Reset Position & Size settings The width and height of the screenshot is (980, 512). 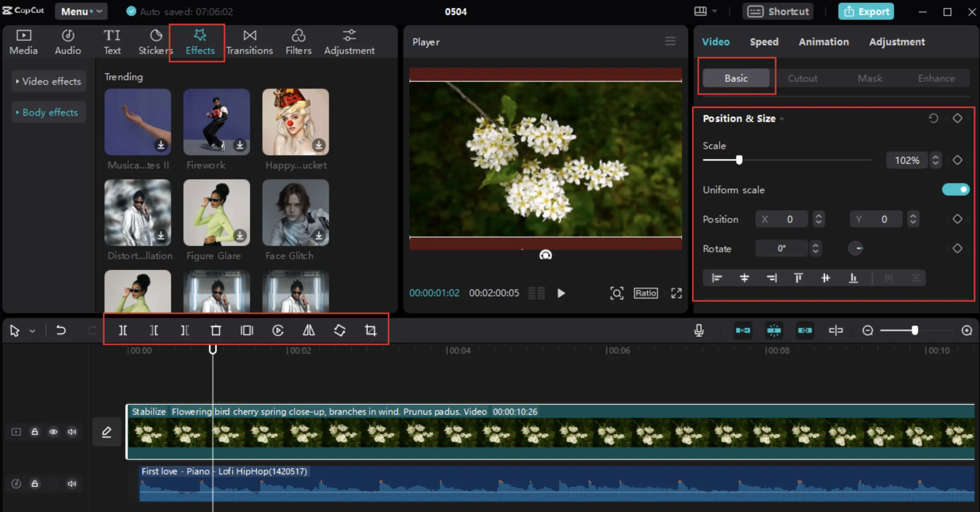pyautogui.click(x=933, y=118)
